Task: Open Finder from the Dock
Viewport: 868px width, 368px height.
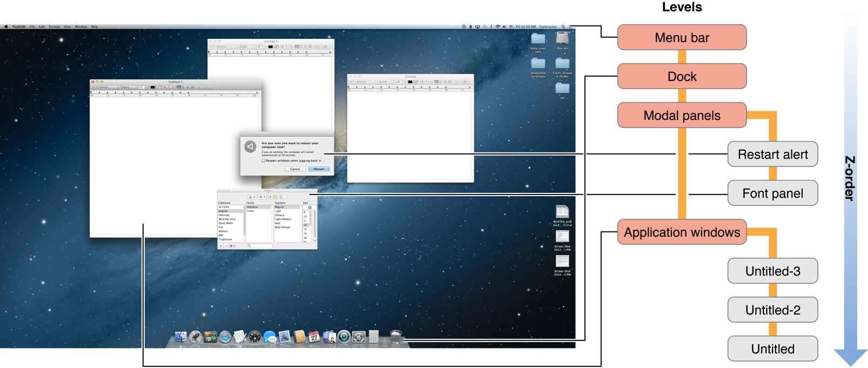Action: pyautogui.click(x=180, y=337)
